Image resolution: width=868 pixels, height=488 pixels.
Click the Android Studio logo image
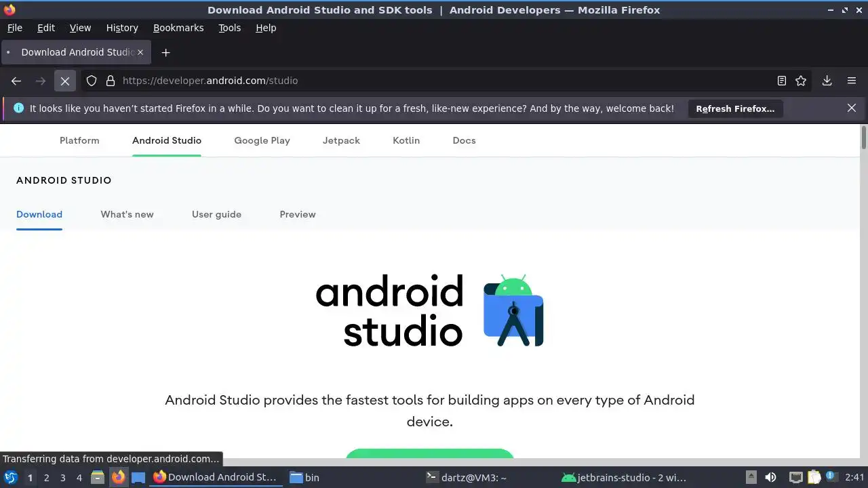[429, 310]
